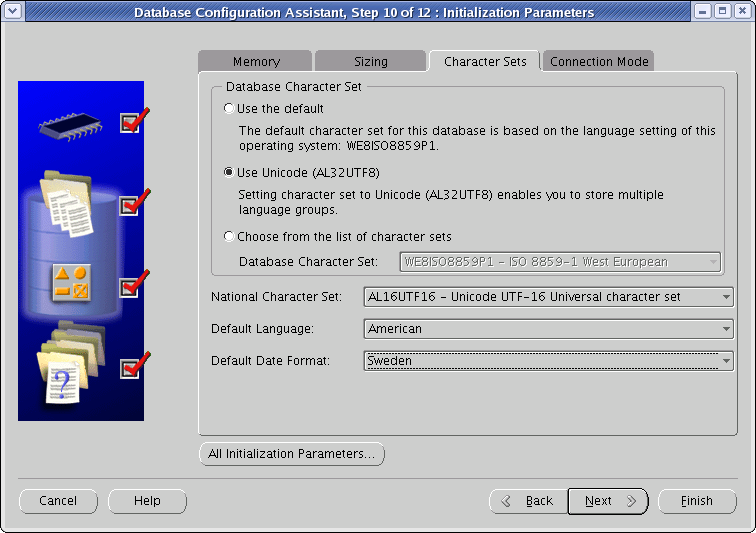Open the Connection Mode tab
The image size is (756, 533).
click(x=599, y=61)
